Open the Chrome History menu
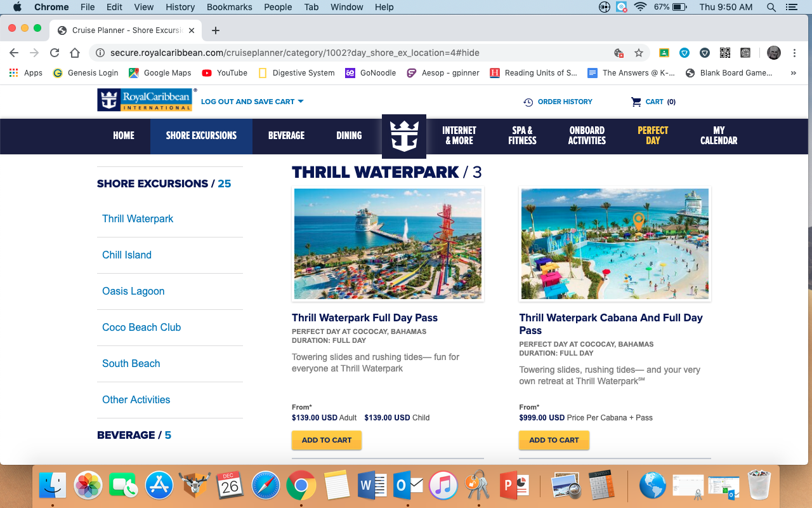 click(x=180, y=7)
